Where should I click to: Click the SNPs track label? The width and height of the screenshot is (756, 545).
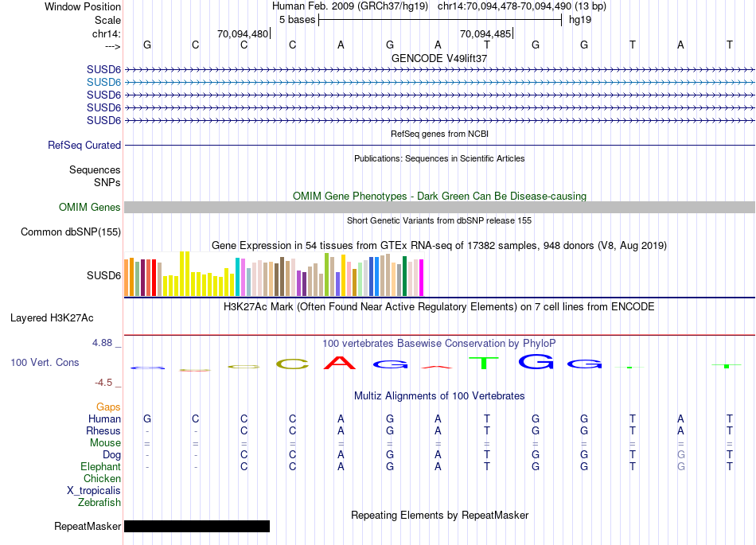point(107,182)
